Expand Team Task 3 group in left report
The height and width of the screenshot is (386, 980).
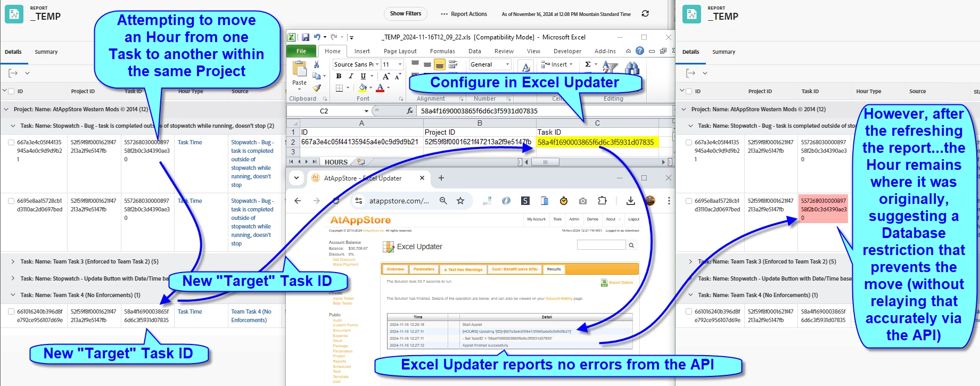tap(13, 261)
